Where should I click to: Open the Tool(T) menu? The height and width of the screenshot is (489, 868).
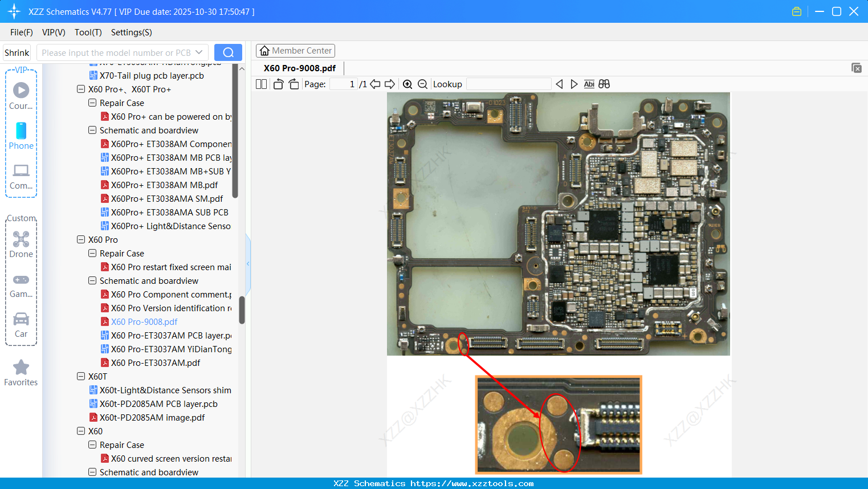point(88,32)
